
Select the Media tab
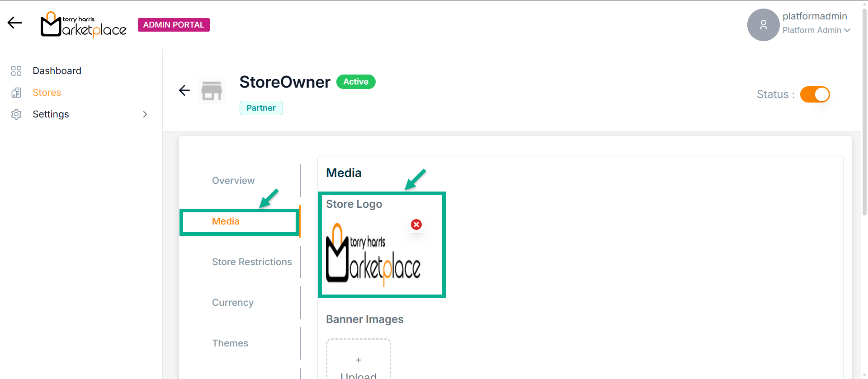click(x=226, y=221)
